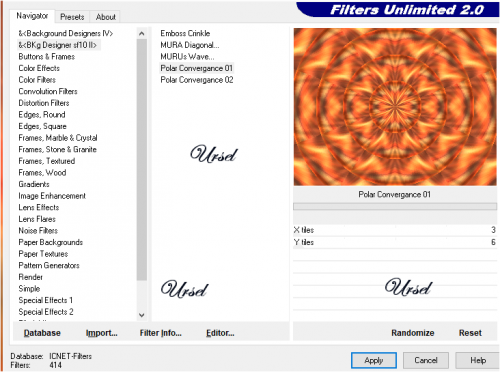
Task: Select Paper Textures category
Action: (43, 254)
